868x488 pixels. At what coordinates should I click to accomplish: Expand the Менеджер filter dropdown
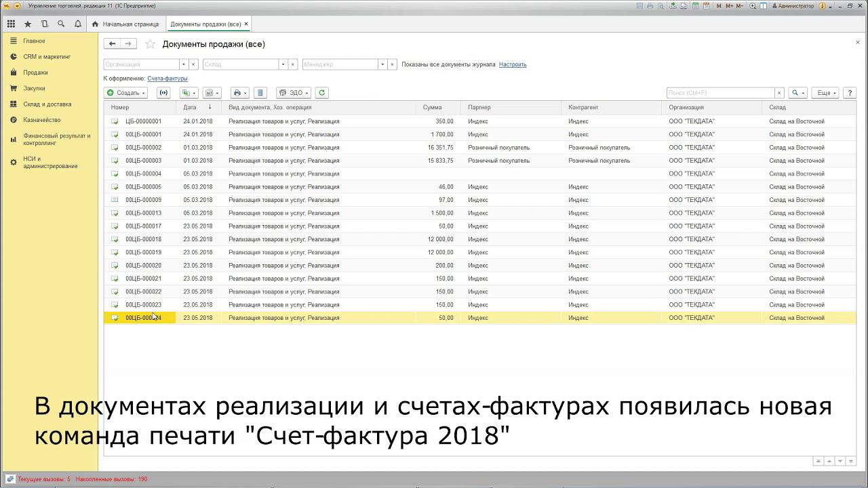pyautogui.click(x=382, y=64)
